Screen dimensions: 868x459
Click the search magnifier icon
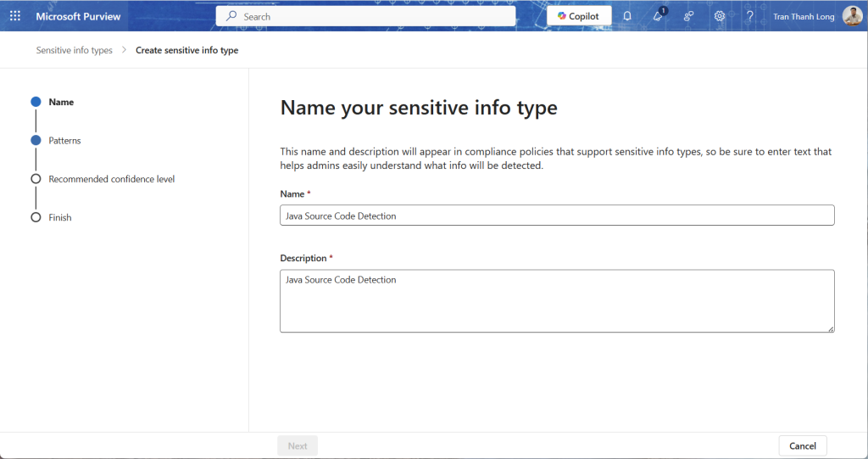click(x=231, y=16)
